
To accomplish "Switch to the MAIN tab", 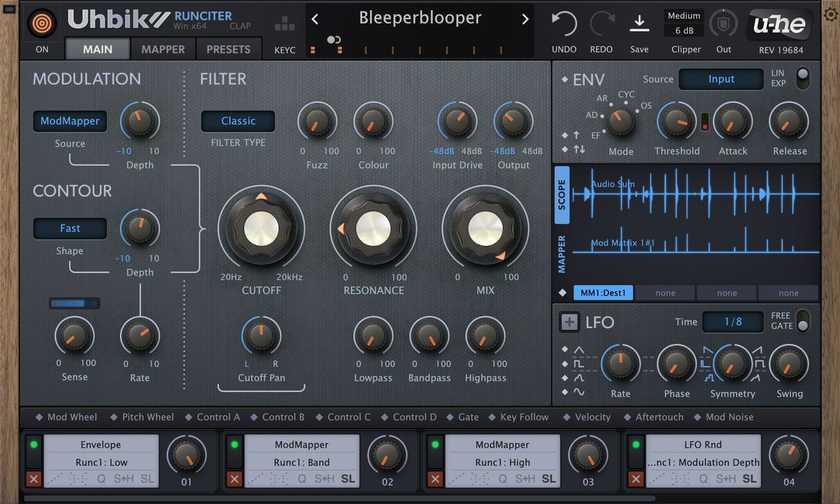I will click(98, 49).
